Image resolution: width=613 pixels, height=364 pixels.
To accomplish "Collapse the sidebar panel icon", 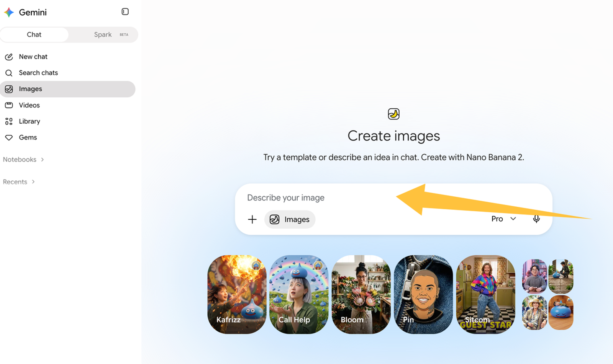I will 125,11.
